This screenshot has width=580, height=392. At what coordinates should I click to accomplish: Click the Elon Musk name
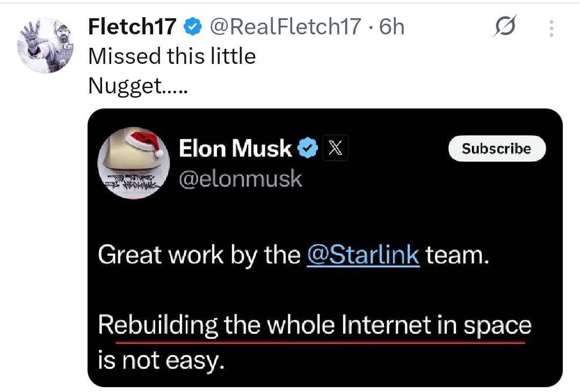pos(235,149)
